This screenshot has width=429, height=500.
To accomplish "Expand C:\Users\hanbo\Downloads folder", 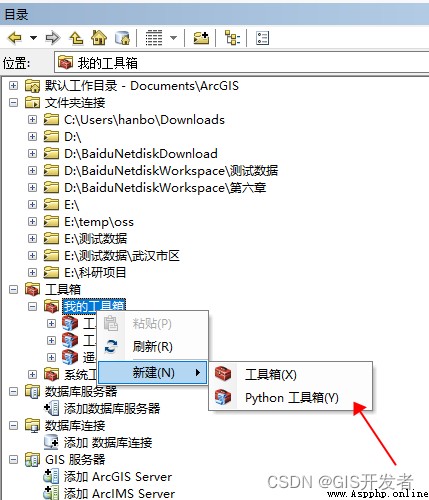I will pos(32,119).
